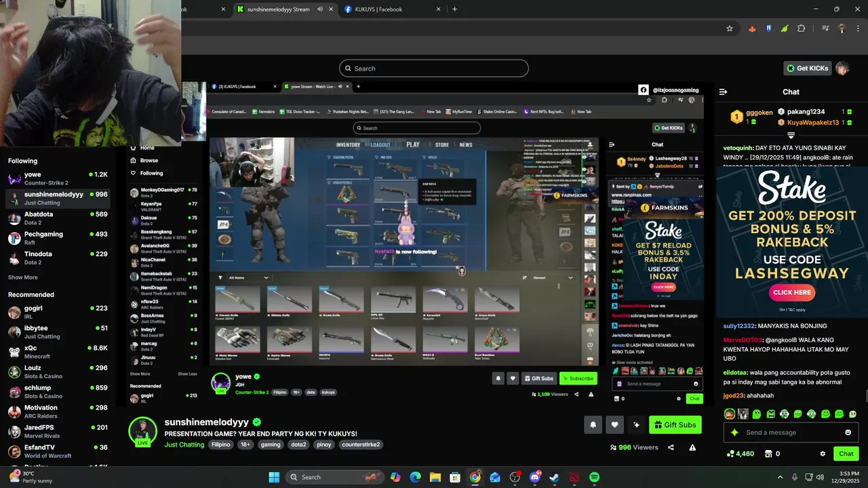Screen dimensions: 868x488
Task: Click CLICK HERE on the Stake ad
Action: coord(792,293)
